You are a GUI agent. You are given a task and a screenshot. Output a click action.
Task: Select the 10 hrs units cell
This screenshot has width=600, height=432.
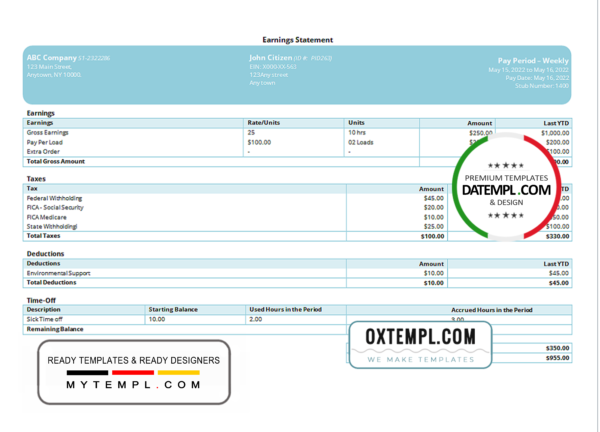pyautogui.click(x=357, y=132)
